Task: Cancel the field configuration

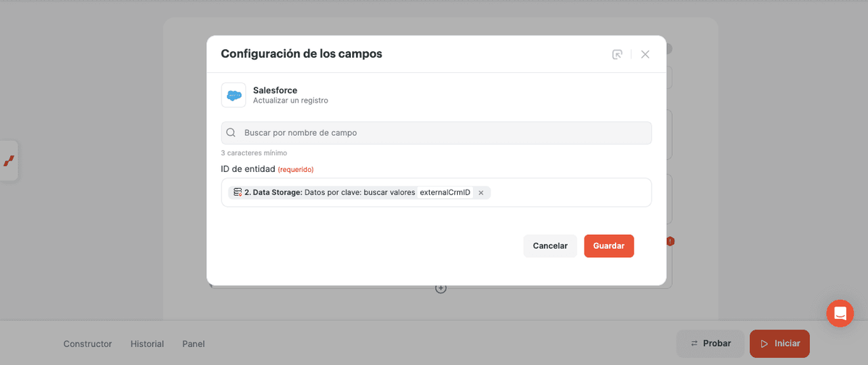Action: tap(550, 246)
